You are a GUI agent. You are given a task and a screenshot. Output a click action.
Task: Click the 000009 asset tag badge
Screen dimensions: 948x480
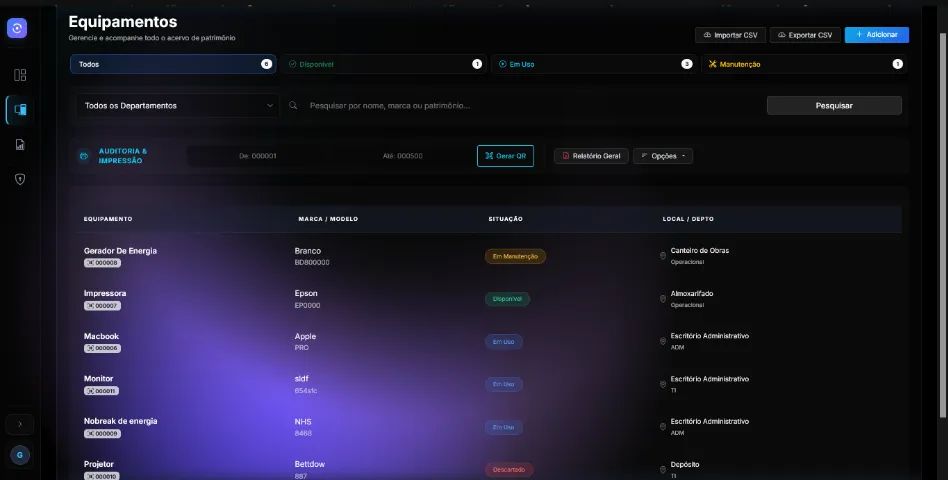click(102, 433)
